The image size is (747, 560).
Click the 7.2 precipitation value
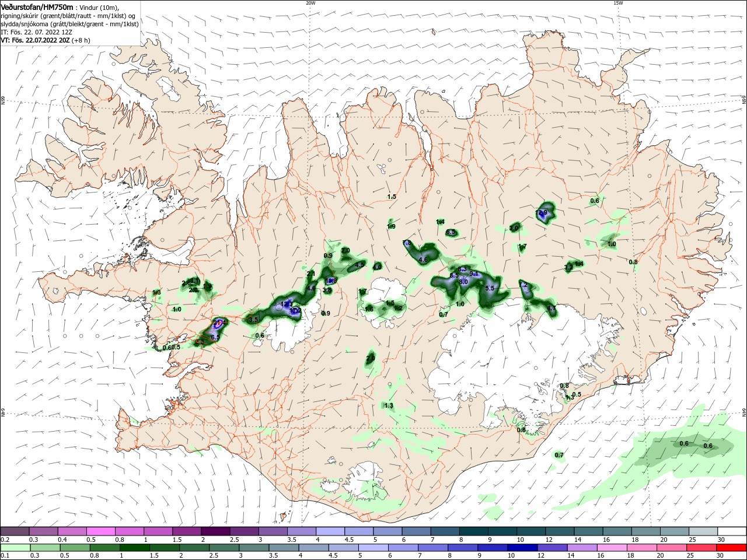click(x=523, y=285)
